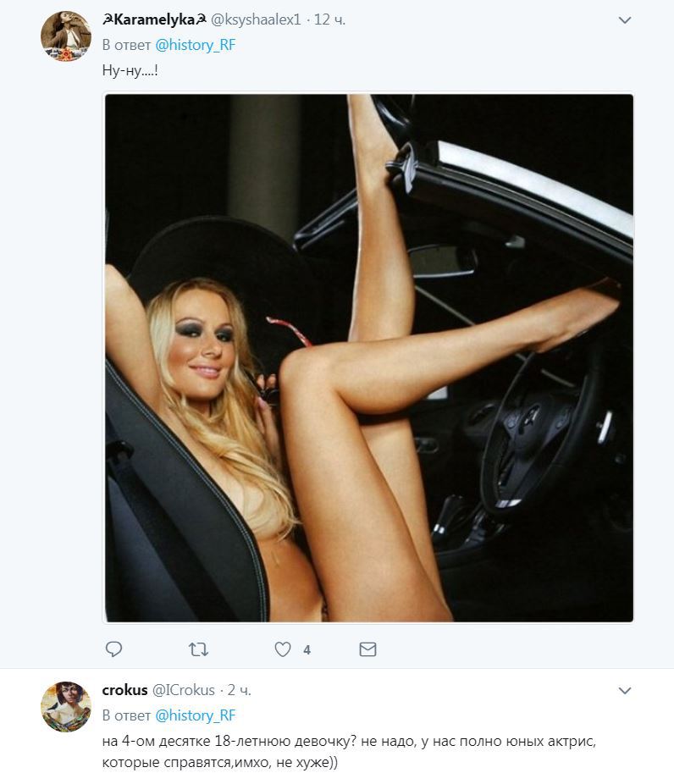674x784 pixels.
Task: Open the 2 ч. timestamp
Action: coord(239,690)
